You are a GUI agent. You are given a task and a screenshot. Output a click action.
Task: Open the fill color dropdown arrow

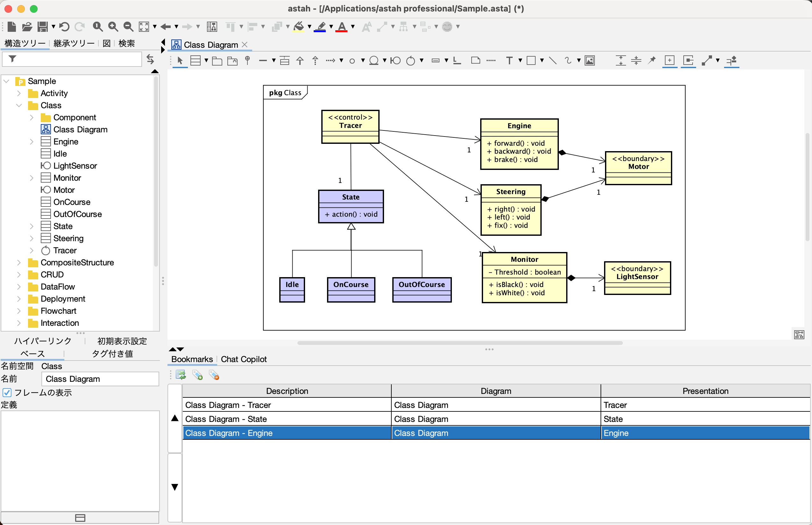point(309,27)
